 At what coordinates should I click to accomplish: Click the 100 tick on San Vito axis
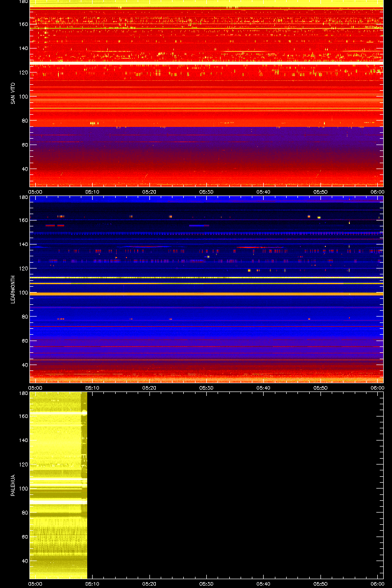click(23, 97)
